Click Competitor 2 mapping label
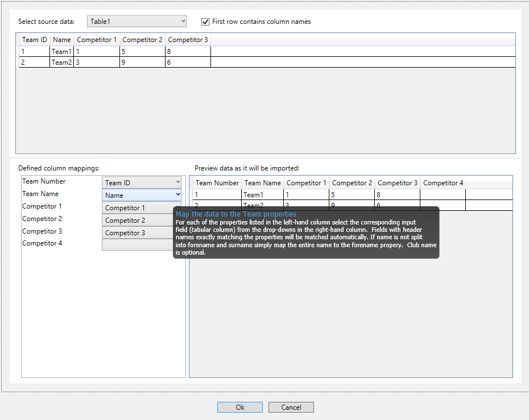This screenshot has width=529, height=420. 42,219
